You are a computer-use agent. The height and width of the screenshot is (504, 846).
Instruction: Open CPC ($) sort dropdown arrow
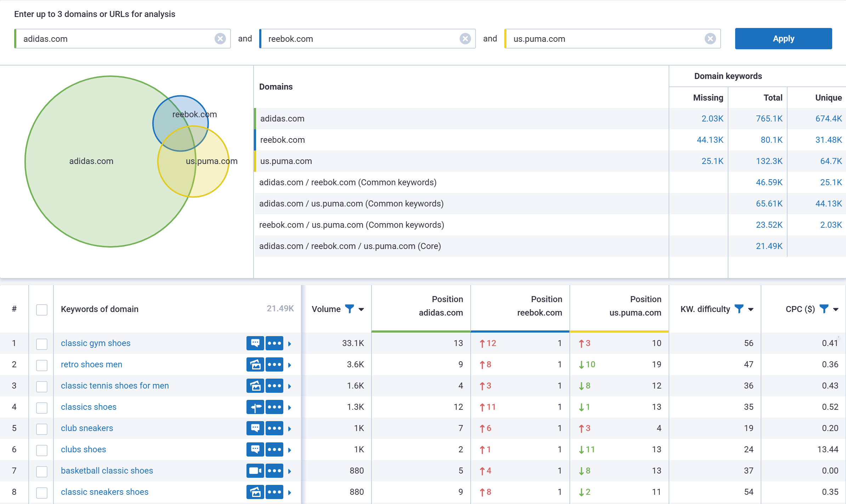[x=836, y=310]
